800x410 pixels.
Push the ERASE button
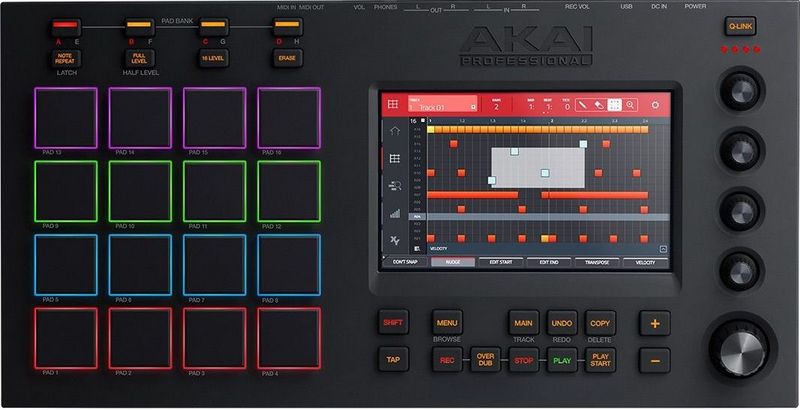pos(287,58)
